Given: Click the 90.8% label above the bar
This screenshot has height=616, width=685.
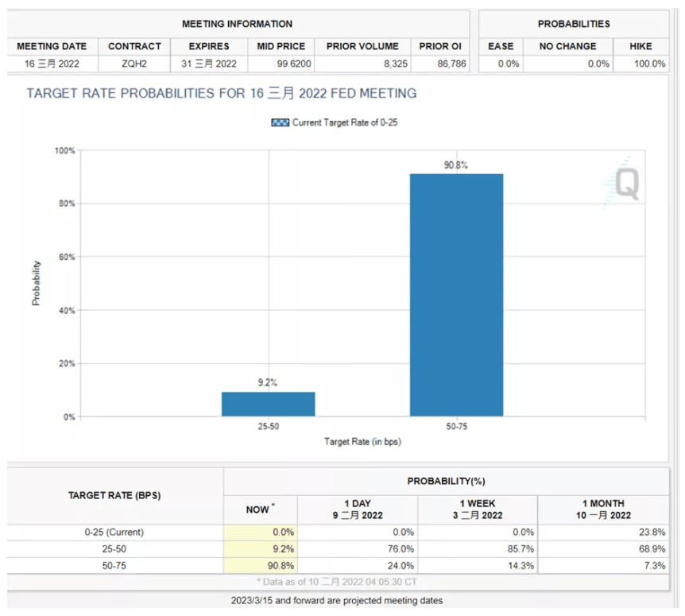Looking at the screenshot, I should click(x=456, y=165).
